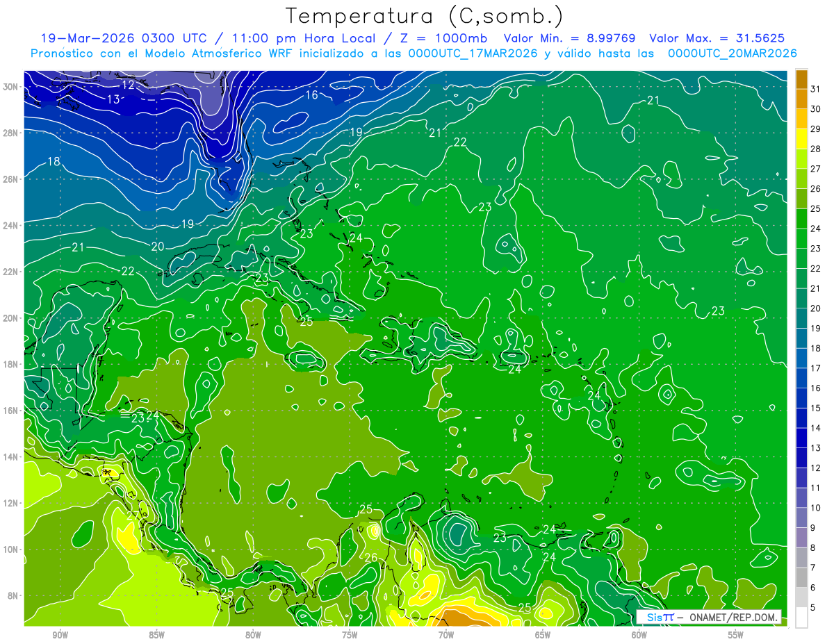Click the '75W' longitude axis label
Viewport: 834px width, 644px height.
350,635
